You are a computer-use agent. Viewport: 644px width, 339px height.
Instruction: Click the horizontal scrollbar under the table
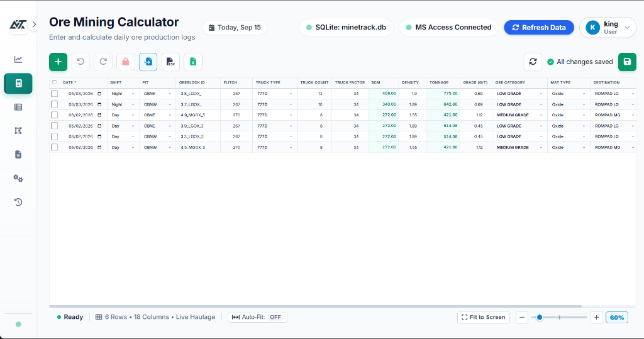pos(316,306)
